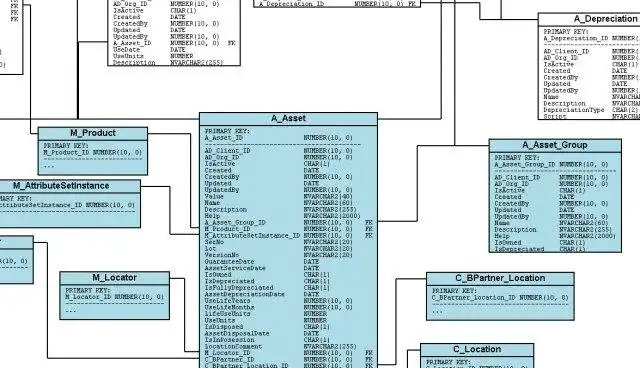Viewport: 640px width, 368px height.
Task: Click A_Asset_ID primary key in A_Asset table
Action: point(279,138)
